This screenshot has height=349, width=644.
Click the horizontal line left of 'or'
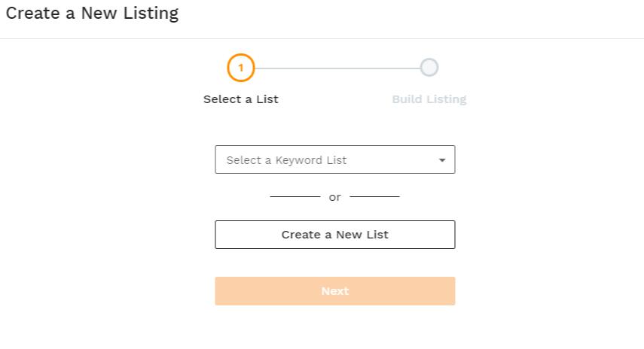[x=295, y=197]
